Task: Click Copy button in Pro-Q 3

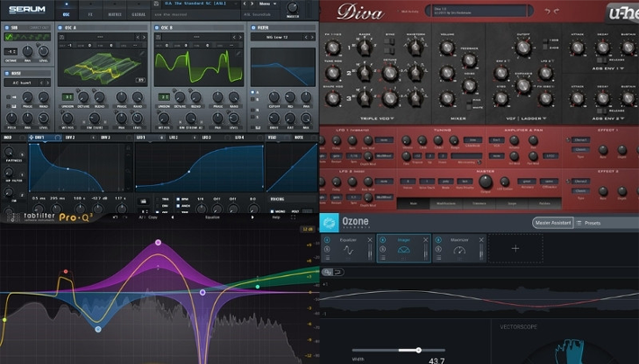Action: pos(153,218)
